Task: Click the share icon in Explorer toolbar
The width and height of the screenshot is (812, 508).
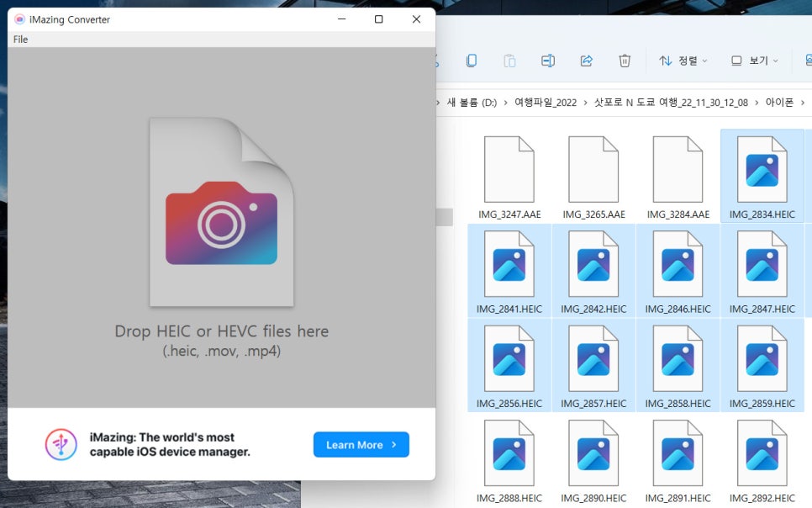Action: coord(586,61)
